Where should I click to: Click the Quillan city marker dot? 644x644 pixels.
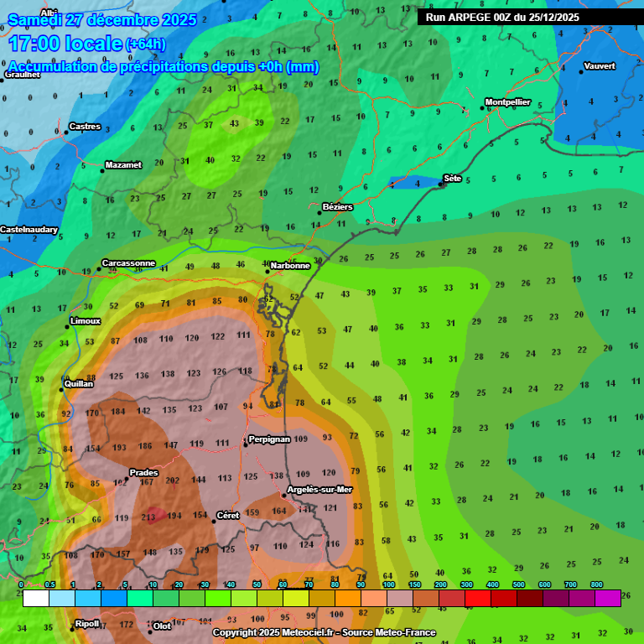(61, 389)
